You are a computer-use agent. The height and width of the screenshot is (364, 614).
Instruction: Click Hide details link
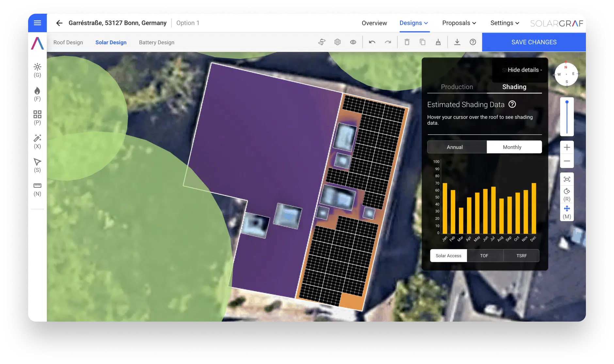tap(525, 70)
